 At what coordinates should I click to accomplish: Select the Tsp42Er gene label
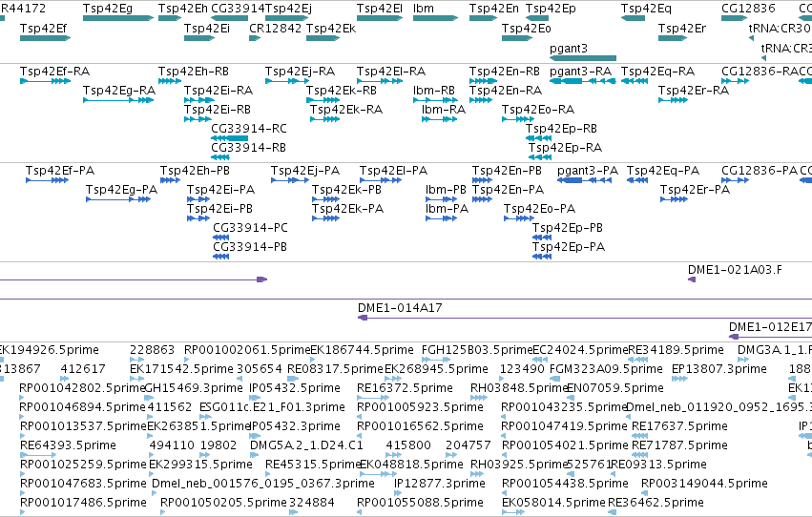click(x=682, y=28)
